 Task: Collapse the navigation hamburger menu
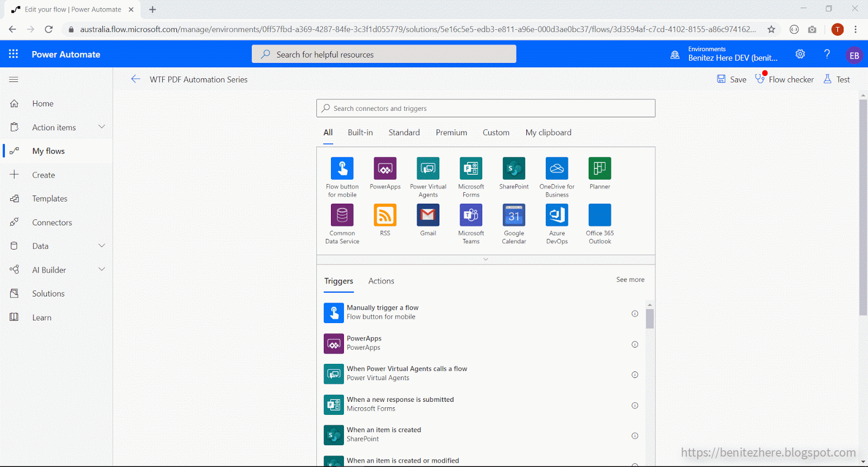click(x=14, y=79)
